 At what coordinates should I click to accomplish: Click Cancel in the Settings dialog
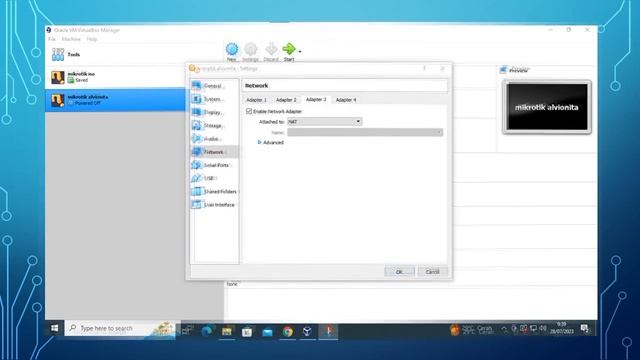(432, 271)
